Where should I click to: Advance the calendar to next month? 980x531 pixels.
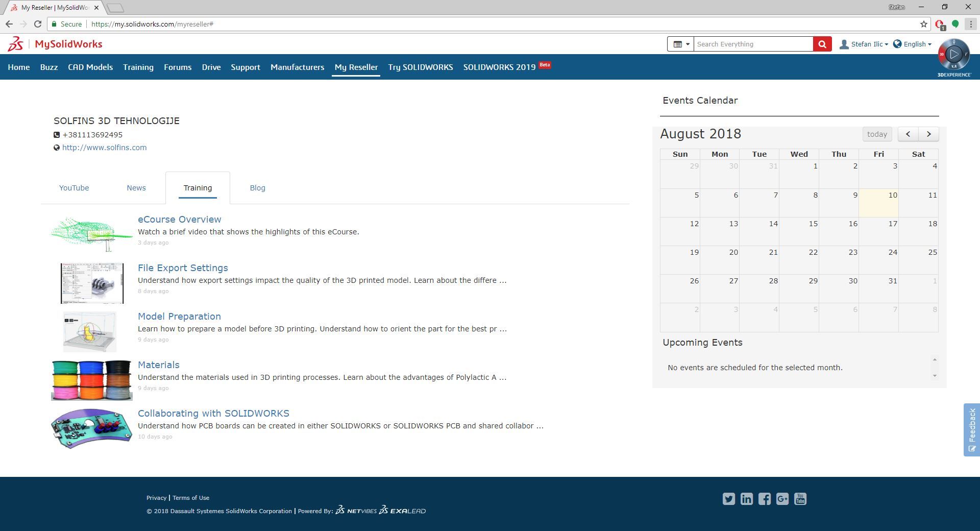tap(928, 134)
